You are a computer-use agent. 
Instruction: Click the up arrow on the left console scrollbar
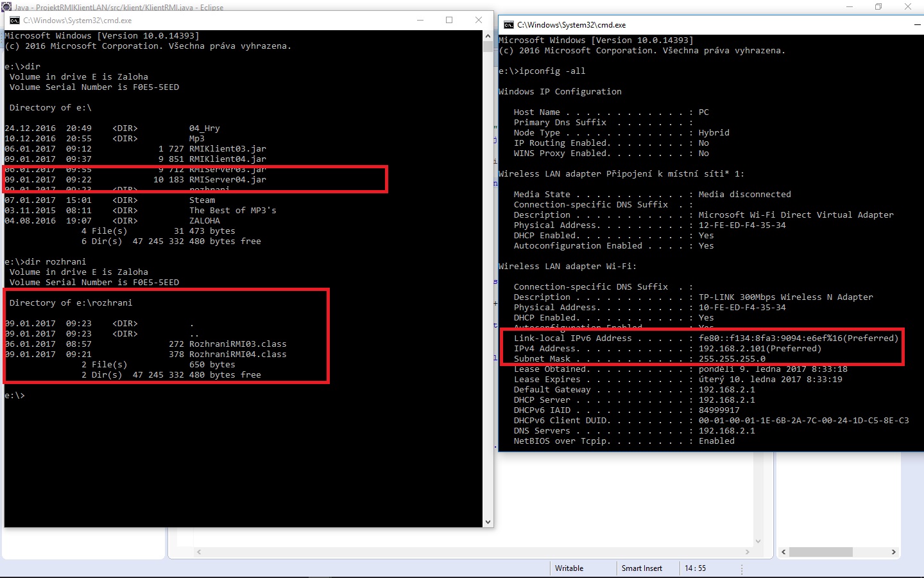[488, 35]
